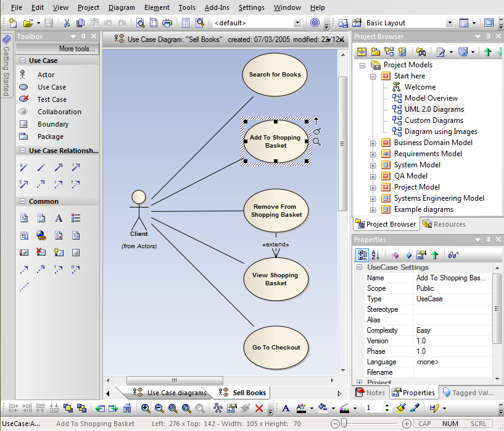Click the Zoom In magnifier icon
This screenshot has height=431, width=504.
click(x=146, y=408)
